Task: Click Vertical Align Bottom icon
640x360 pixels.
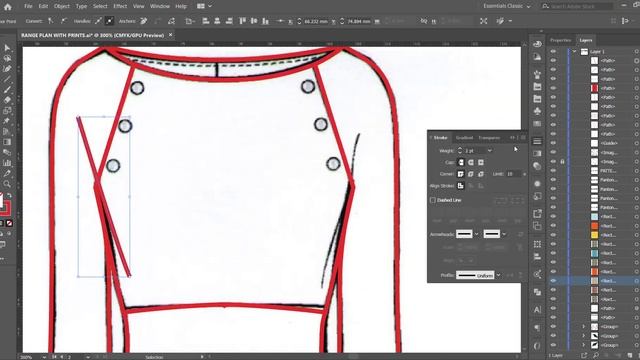Action: tap(266, 21)
